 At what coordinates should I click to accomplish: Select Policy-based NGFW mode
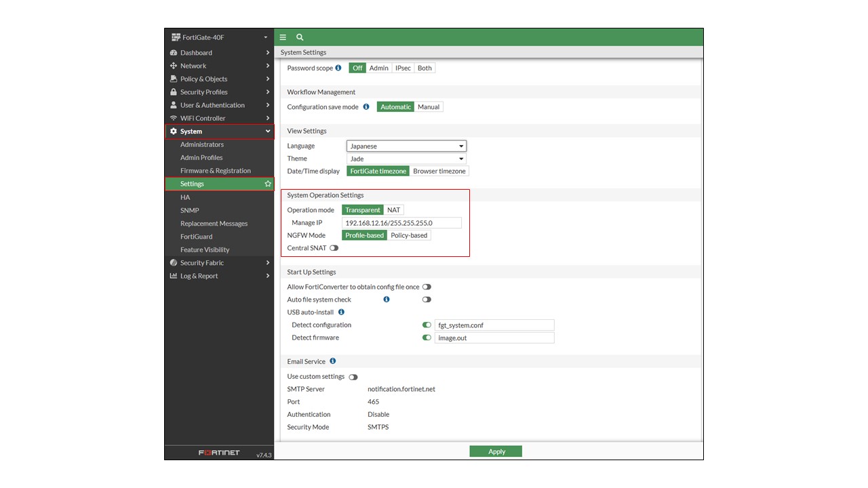409,235
